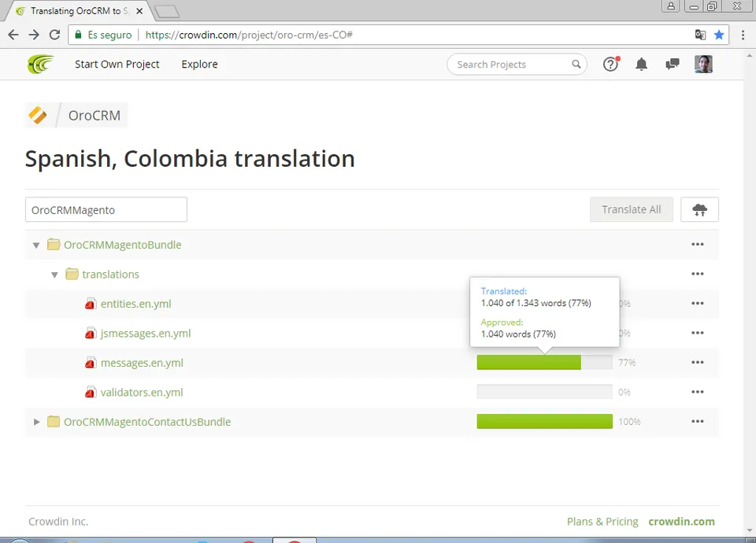Click the 100% label on ContactUsBundle row

[629, 422]
